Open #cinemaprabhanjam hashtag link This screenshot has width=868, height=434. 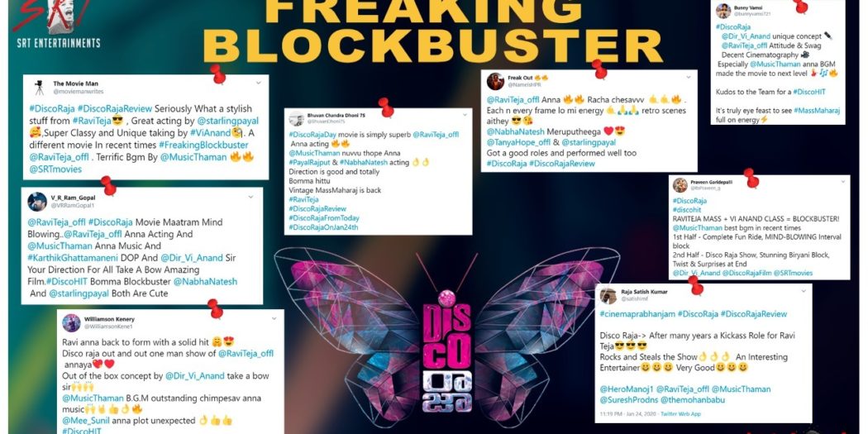pyautogui.click(x=637, y=314)
